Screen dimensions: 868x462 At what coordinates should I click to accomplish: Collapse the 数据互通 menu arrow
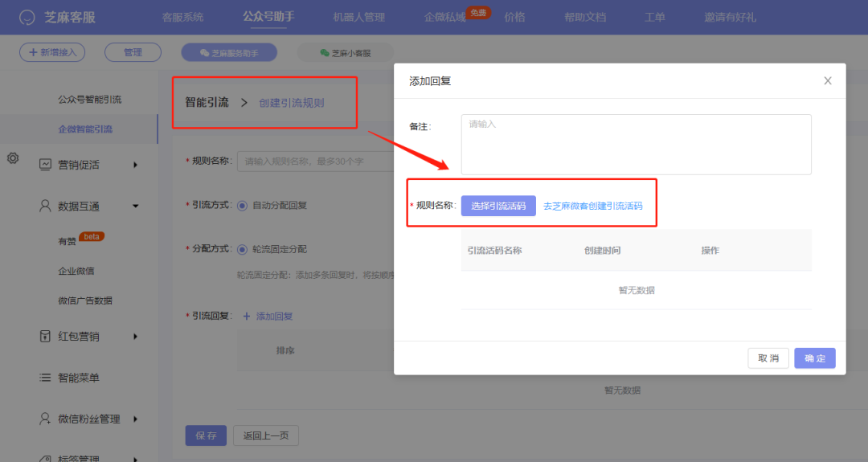135,206
